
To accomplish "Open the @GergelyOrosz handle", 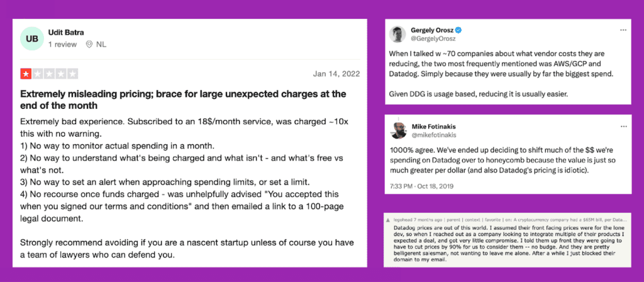I will 433,39.
